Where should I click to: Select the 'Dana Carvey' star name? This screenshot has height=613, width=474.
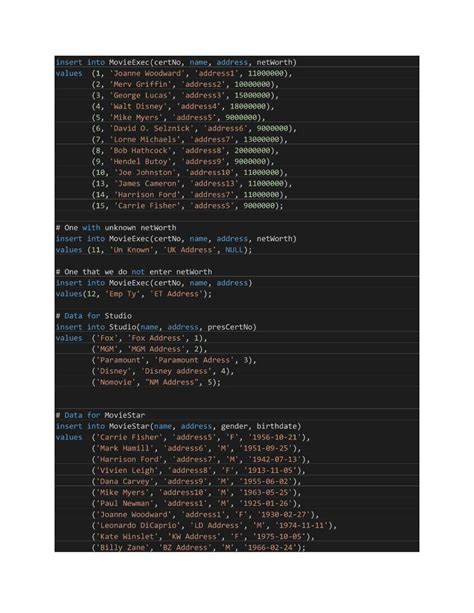(125, 481)
